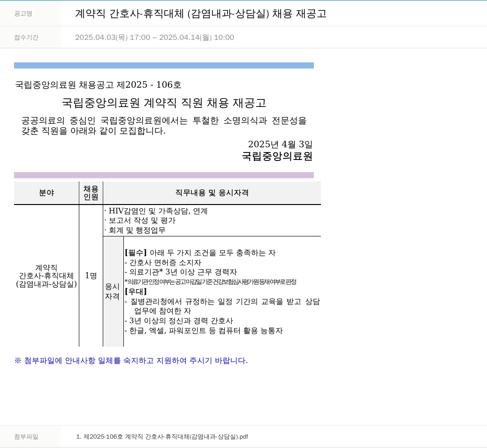
Task: Select the application period 2025.04.03 ~ 2025.04.14
Action: (154, 37)
